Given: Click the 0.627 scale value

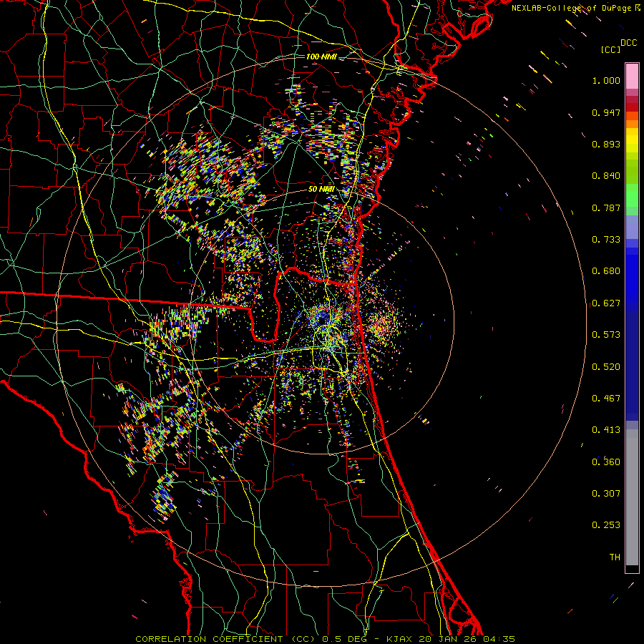Looking at the screenshot, I should [606, 303].
